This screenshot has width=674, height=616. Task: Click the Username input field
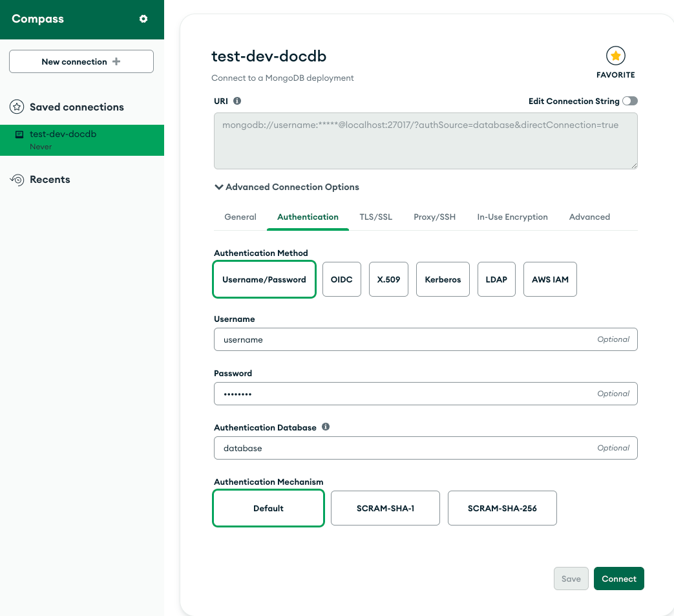click(426, 339)
